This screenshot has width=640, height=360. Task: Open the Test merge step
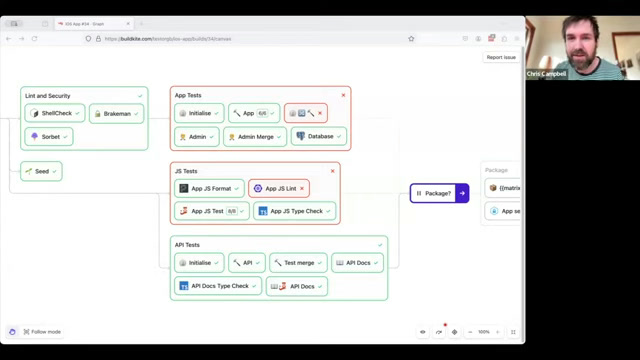pos(298,263)
